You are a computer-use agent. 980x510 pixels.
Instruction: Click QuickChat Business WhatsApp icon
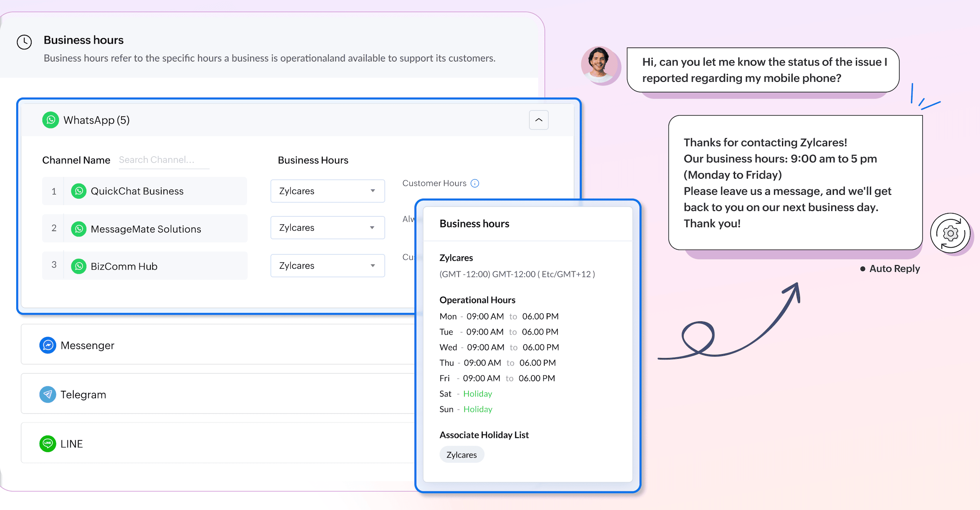[x=79, y=191]
